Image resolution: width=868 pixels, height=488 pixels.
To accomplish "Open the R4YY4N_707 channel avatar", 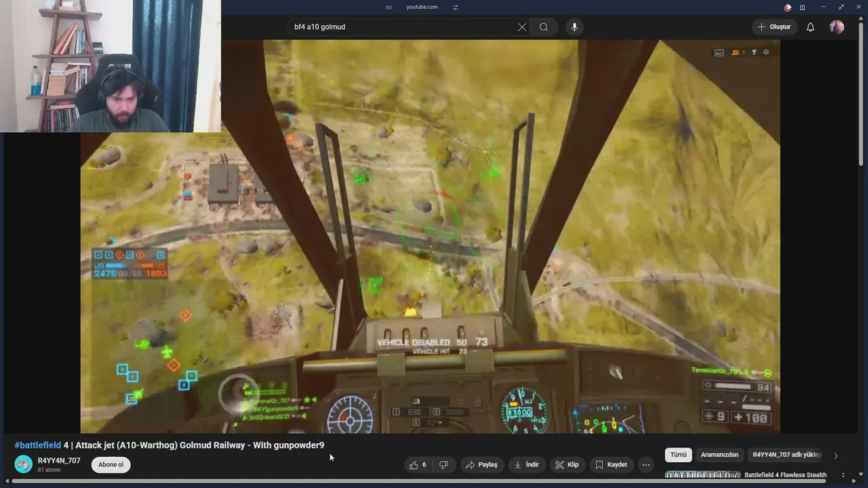I will point(24,464).
